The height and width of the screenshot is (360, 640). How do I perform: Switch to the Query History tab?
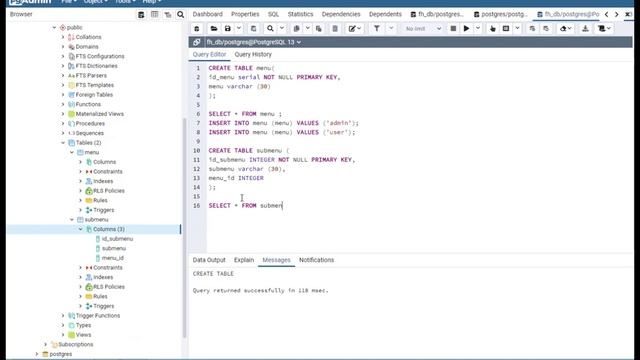tap(253, 54)
